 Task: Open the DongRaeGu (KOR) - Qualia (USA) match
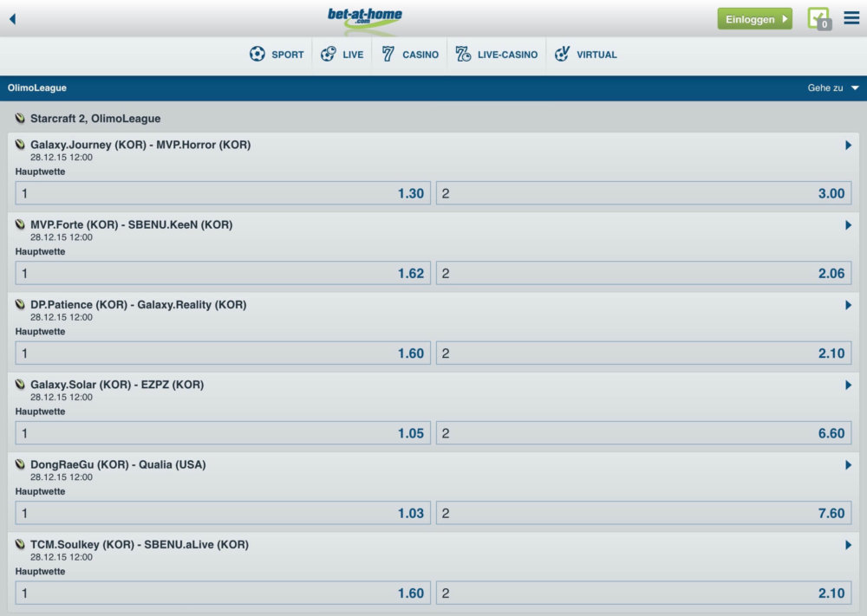coord(118,464)
